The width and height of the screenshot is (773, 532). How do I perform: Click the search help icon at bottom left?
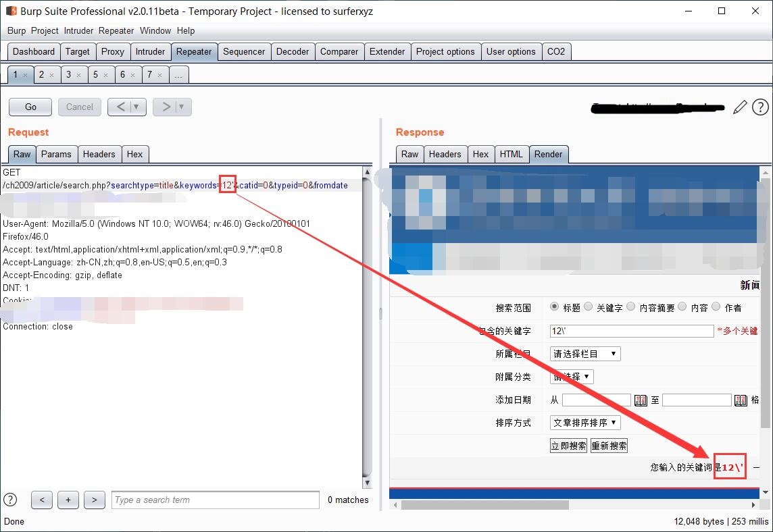10,500
